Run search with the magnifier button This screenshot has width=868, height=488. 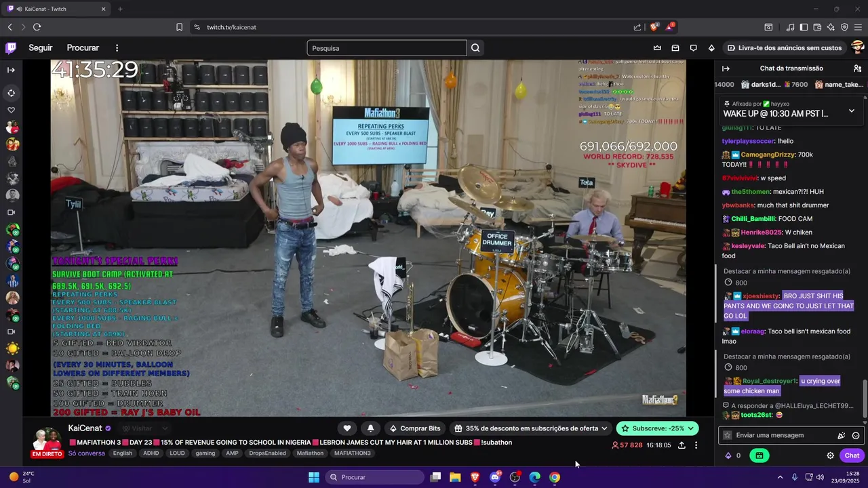point(475,48)
